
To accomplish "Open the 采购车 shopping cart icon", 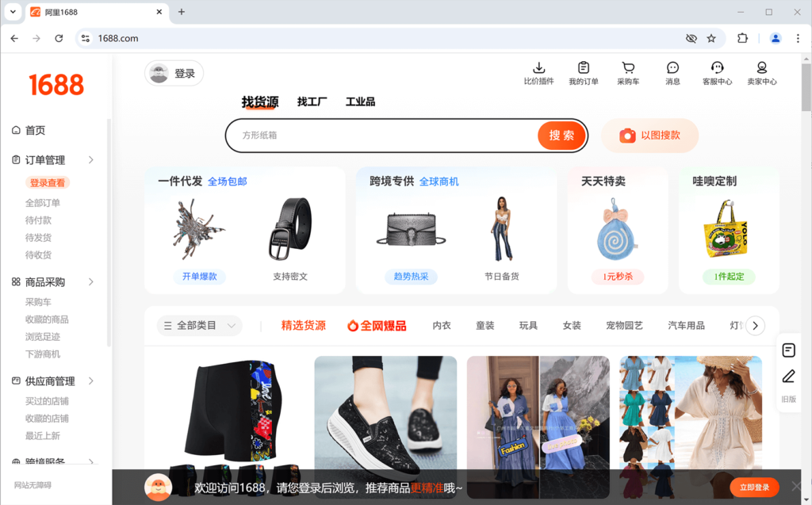I will pyautogui.click(x=628, y=73).
